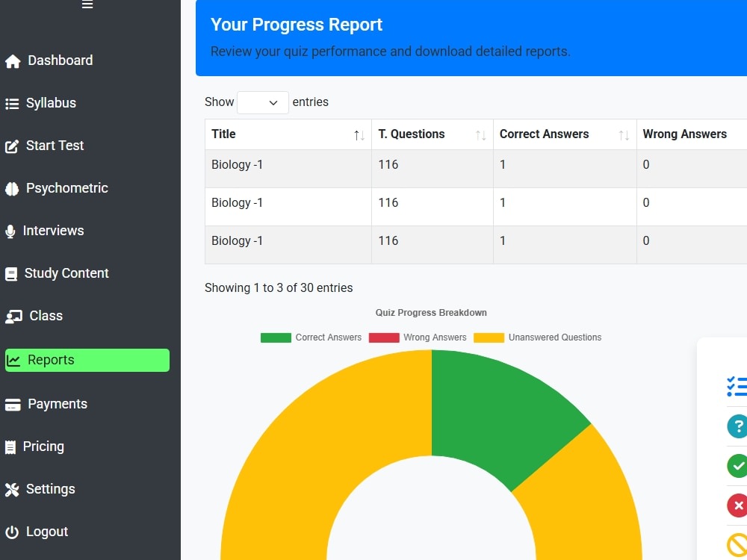The image size is (747, 560).
Task: Click the Logout power icon
Action: tap(12, 532)
